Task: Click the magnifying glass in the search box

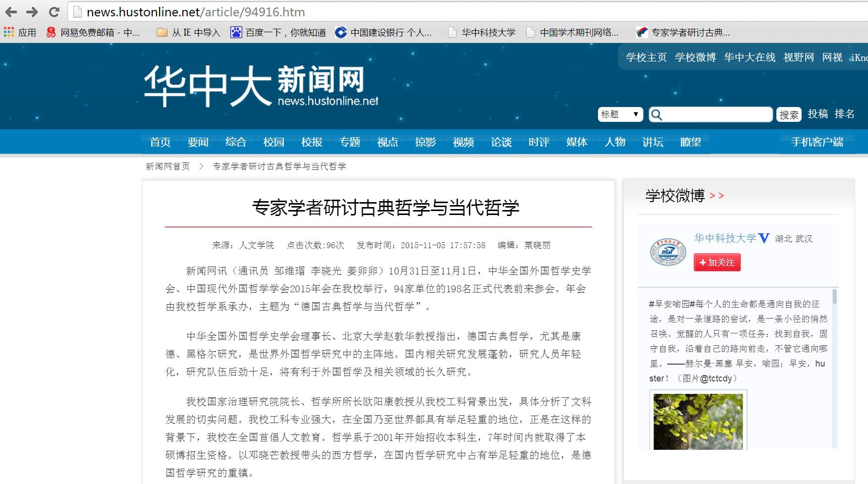Action: click(x=657, y=114)
